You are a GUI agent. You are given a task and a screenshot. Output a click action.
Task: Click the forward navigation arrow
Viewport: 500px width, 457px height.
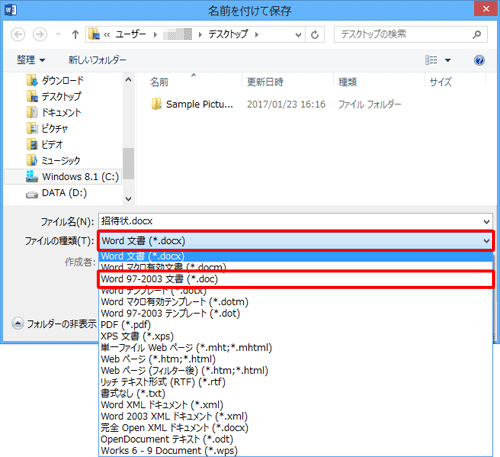tap(40, 34)
